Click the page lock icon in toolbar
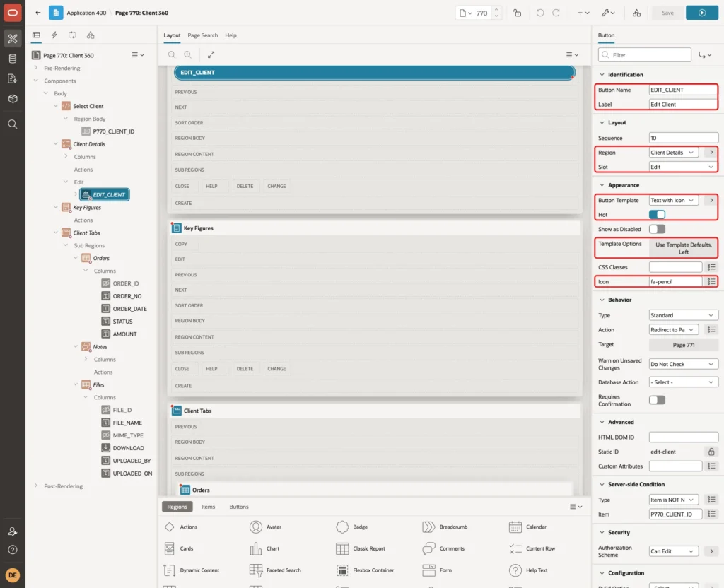 (517, 13)
